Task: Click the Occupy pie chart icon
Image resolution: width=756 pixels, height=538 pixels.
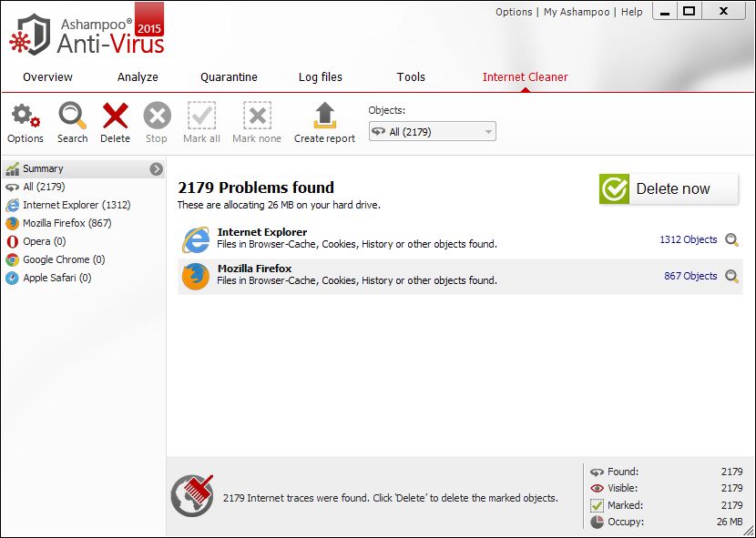Action: 597,522
